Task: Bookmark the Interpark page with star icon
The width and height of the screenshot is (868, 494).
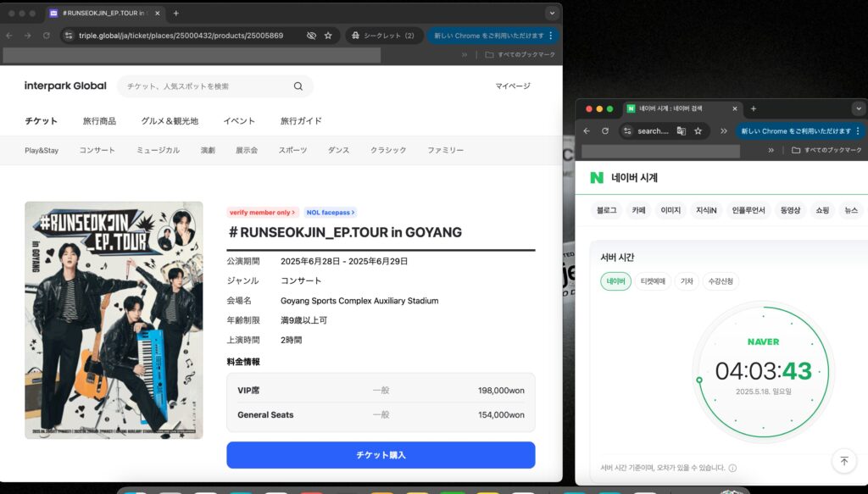Action: pos(328,36)
